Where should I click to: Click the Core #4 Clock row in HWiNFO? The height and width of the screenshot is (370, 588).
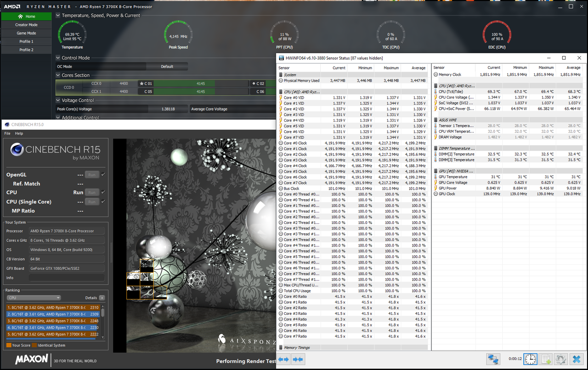(353, 166)
